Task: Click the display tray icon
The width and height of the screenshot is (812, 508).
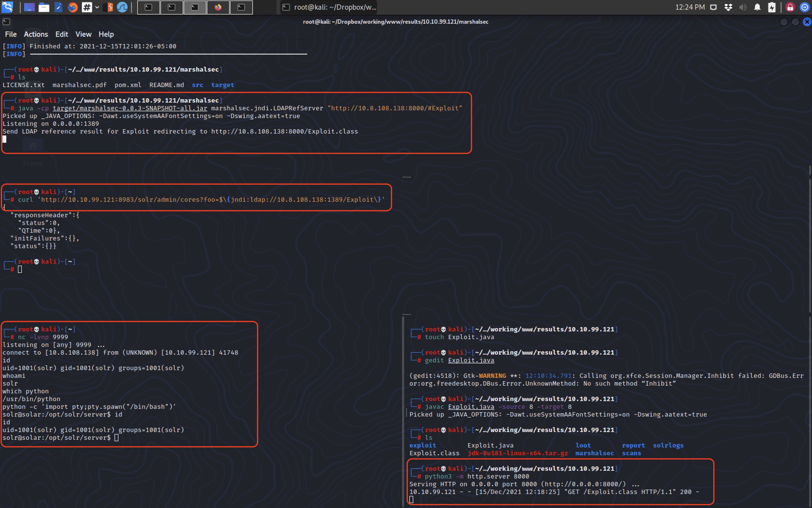Action: point(713,7)
